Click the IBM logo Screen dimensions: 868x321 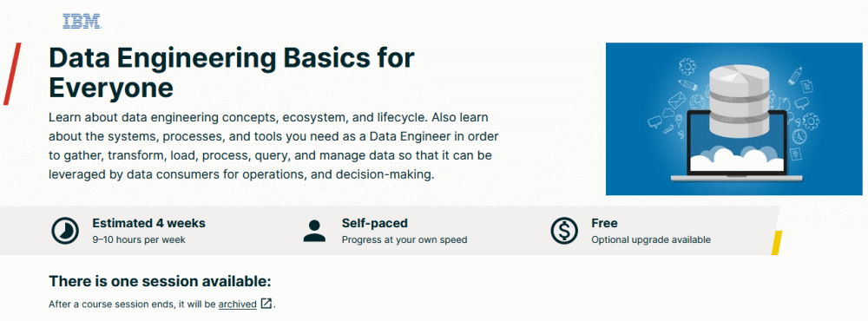(x=82, y=21)
